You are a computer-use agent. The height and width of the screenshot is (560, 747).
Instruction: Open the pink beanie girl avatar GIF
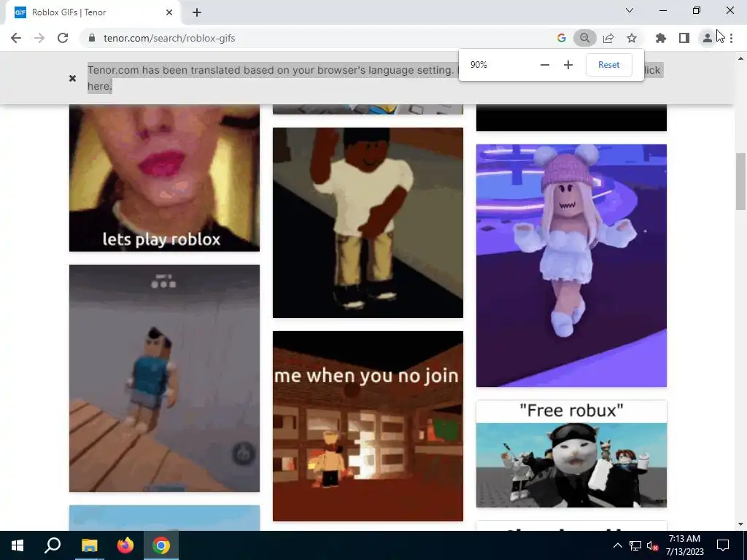coord(571,265)
